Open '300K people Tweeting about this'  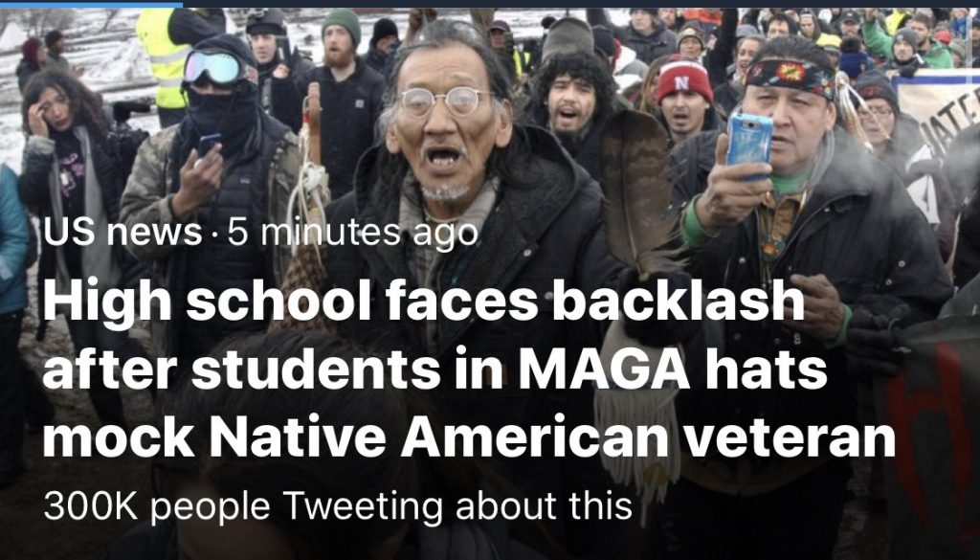click(x=338, y=506)
